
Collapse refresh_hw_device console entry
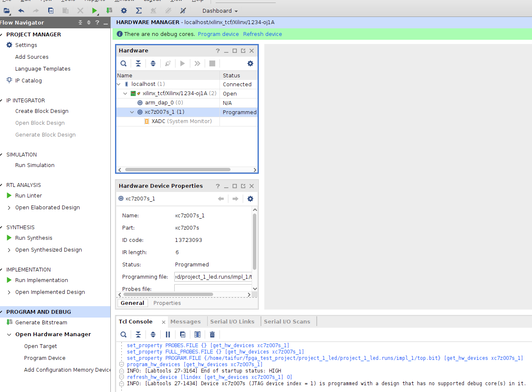click(x=121, y=377)
